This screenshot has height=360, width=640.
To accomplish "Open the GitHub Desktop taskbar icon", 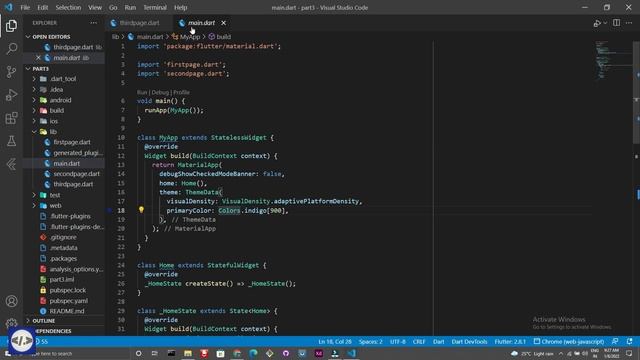I will tap(286, 353).
